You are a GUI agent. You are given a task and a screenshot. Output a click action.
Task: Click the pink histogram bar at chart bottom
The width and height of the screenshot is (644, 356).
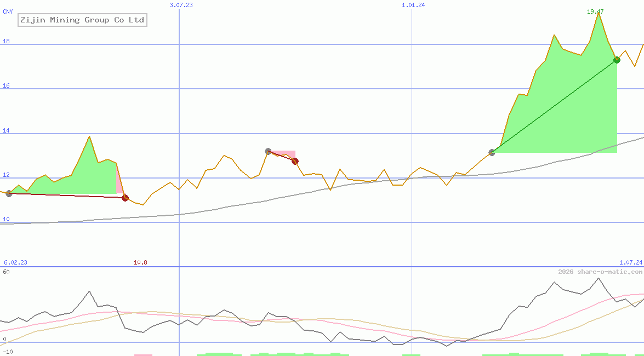(143, 354)
